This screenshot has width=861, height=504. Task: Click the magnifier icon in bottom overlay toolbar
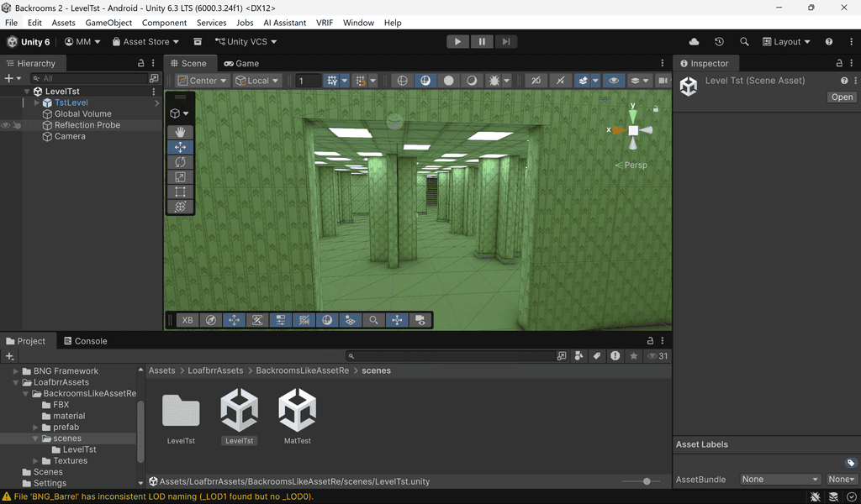tap(373, 320)
